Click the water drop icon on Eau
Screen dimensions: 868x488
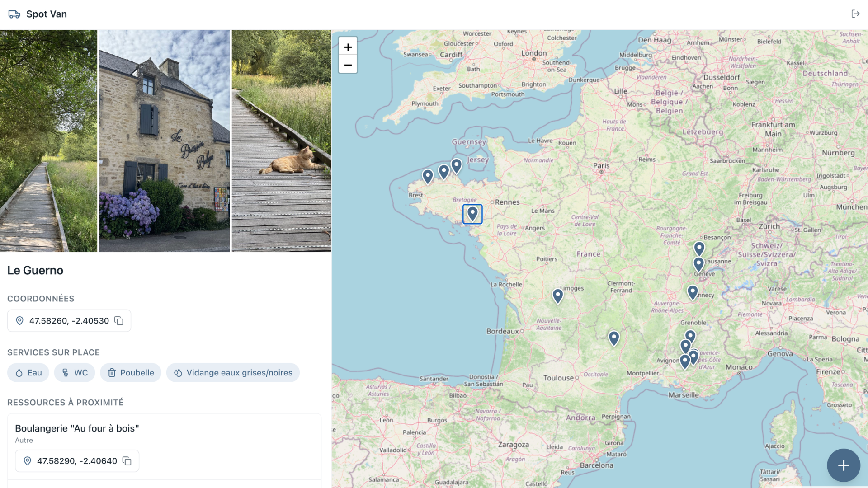[x=19, y=373]
